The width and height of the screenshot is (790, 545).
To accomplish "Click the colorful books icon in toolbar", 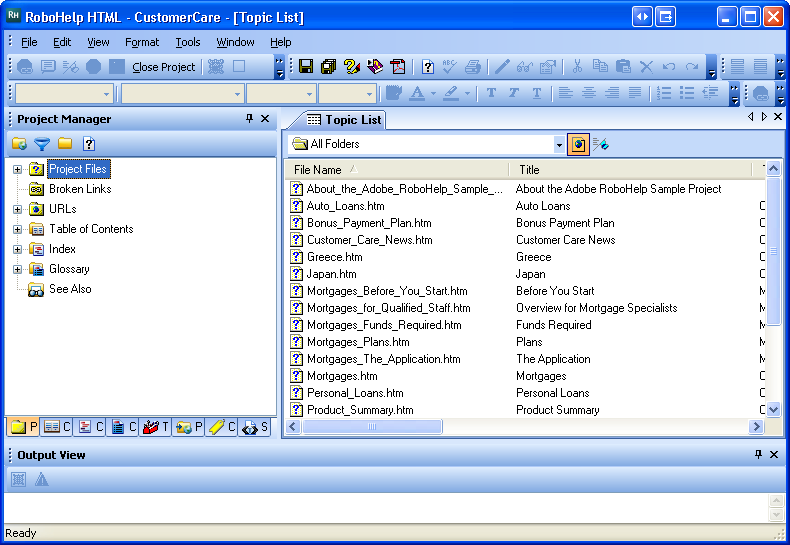I will (375, 66).
